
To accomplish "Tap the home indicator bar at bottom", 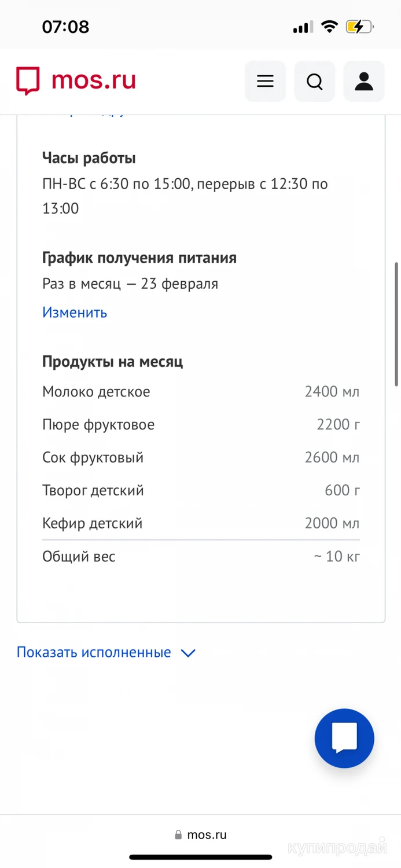I will tap(200, 857).
